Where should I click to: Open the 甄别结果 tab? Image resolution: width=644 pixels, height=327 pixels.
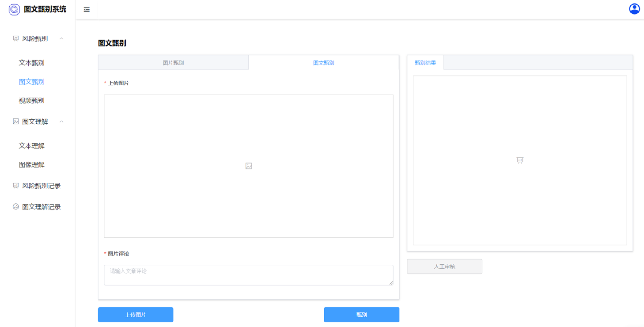[x=425, y=63]
